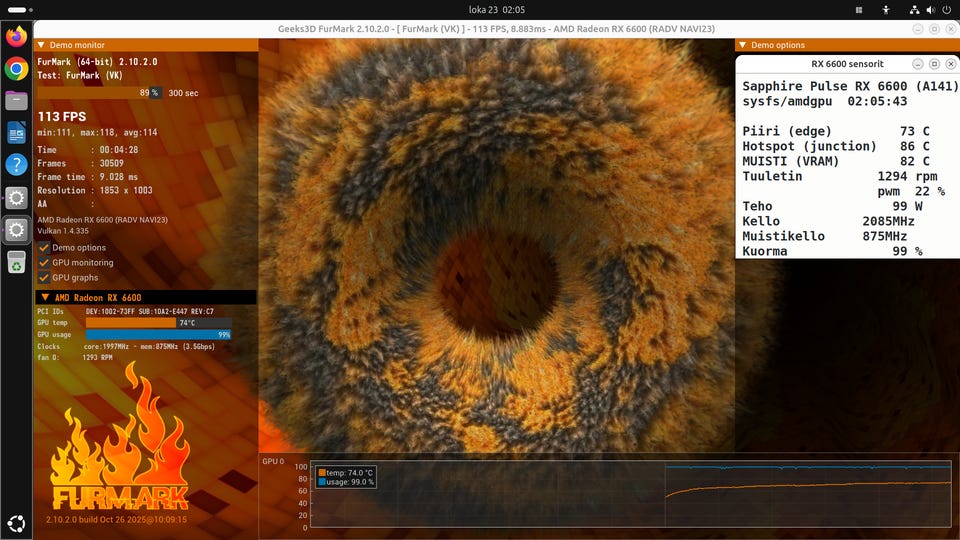
Task: Click the non-highlighted gear icon in dock
Action: pyautogui.click(x=17, y=197)
